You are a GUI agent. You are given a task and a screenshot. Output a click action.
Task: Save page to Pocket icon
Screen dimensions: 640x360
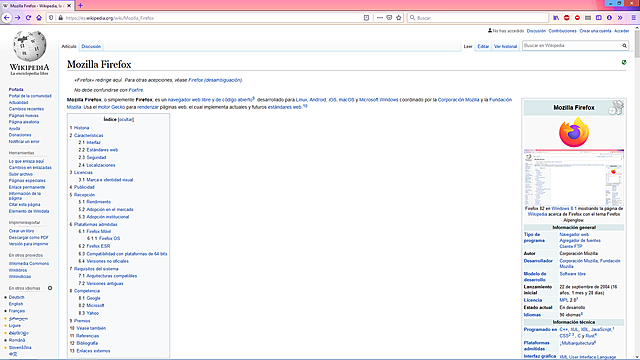coord(389,18)
